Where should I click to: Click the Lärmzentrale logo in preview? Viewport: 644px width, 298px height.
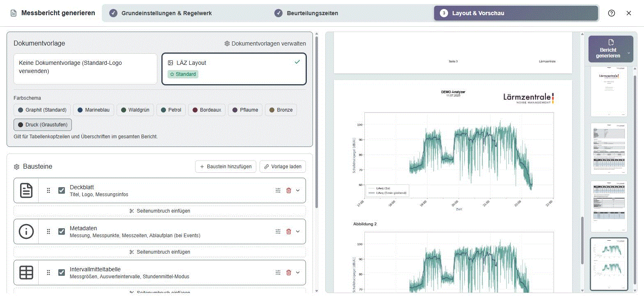[529, 99]
